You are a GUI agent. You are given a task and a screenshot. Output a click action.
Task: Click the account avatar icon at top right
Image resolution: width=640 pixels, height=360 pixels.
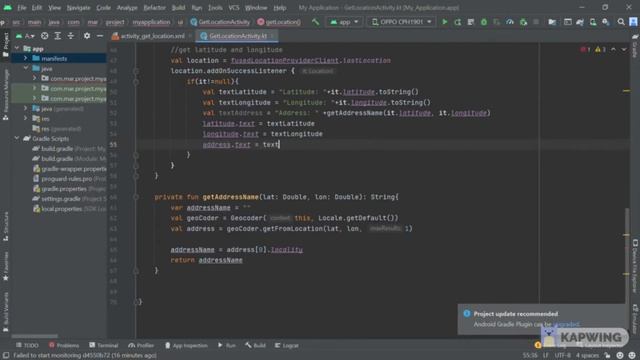pos(633,22)
